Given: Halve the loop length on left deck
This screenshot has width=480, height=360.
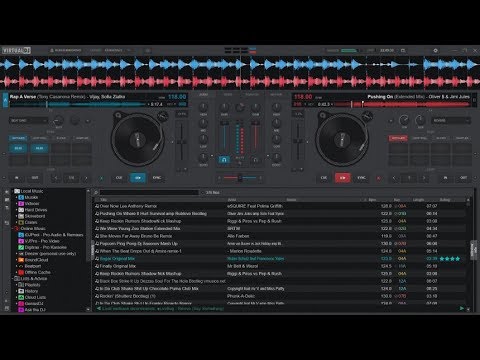Looking at the screenshot, I should click(56, 178).
